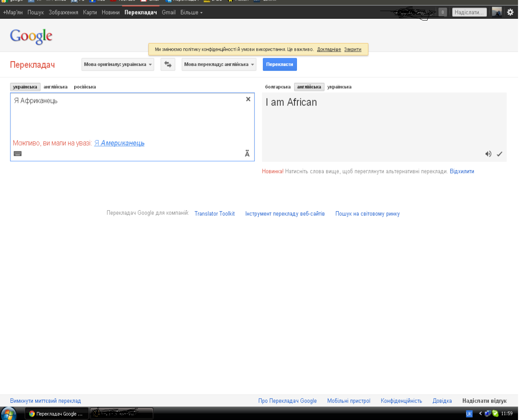Open Конфіденційність footer link
Viewport: 525px width, 420px height.
coord(401,401)
